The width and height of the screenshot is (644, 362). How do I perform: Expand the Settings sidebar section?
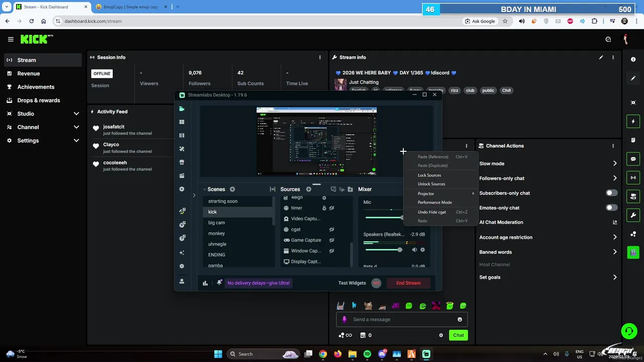coord(76,141)
